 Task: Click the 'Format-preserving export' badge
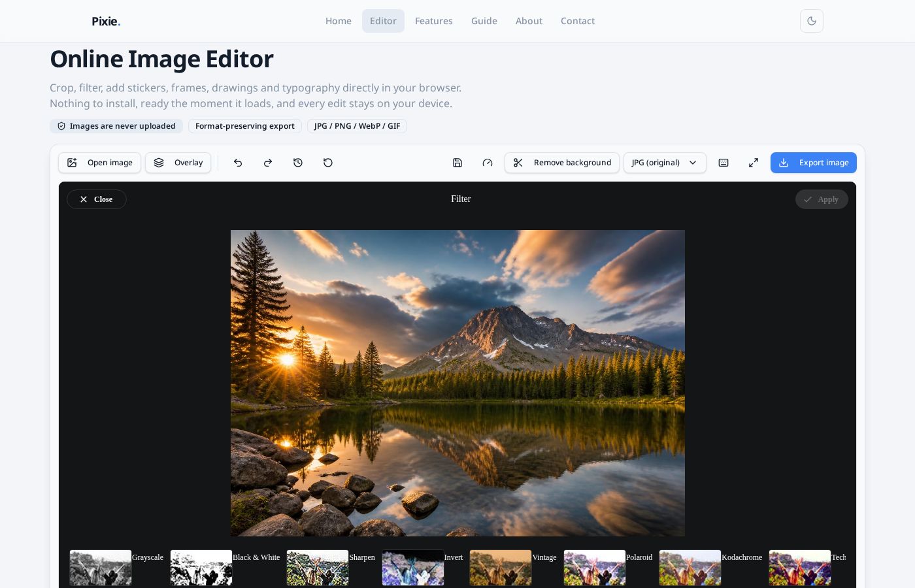[x=245, y=126]
